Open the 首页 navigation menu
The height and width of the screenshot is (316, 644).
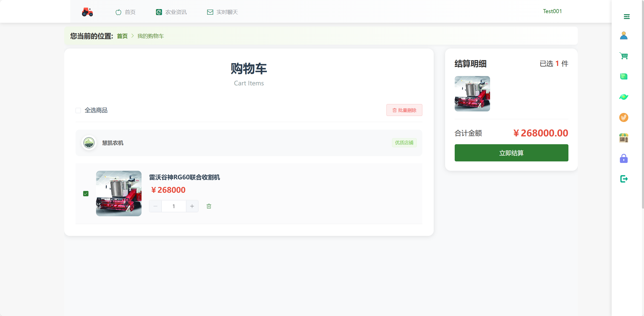pyautogui.click(x=125, y=12)
